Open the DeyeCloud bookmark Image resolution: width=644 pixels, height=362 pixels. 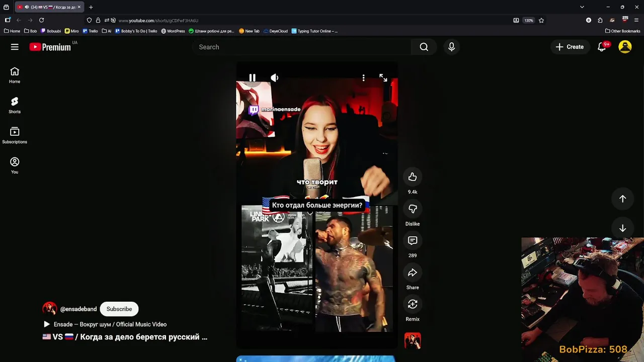(276, 31)
